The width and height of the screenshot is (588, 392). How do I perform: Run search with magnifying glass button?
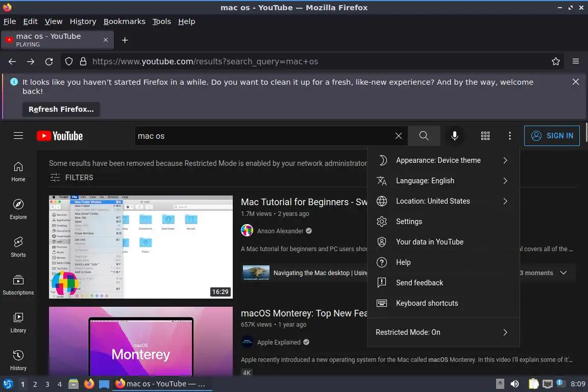pos(424,136)
